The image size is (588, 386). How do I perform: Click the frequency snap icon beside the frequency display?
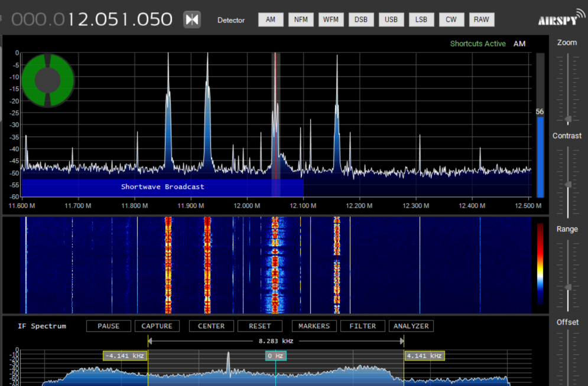click(x=191, y=19)
